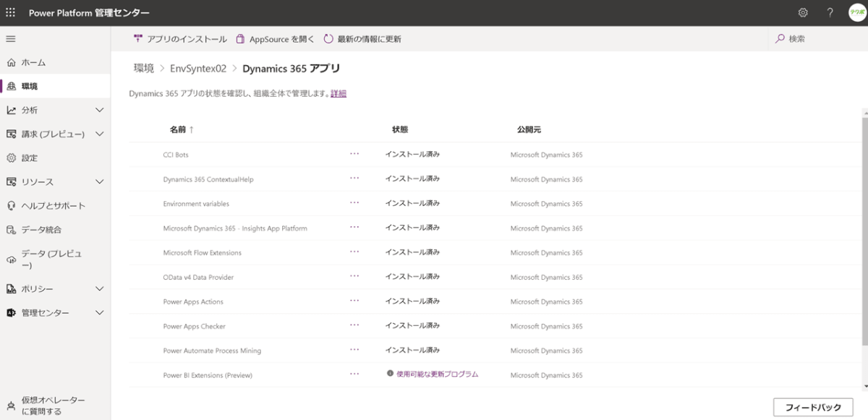This screenshot has height=420, width=868.
Task: Click the ヘルプとサポート headset icon
Action: [x=11, y=205]
